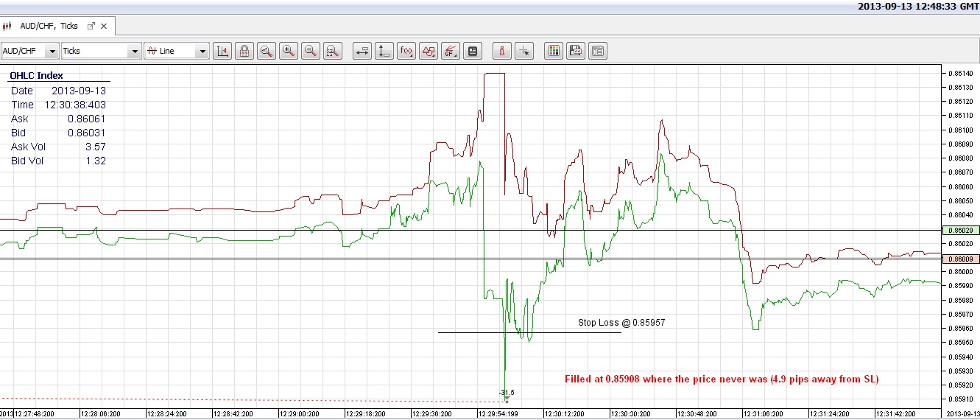Image resolution: width=980 pixels, height=420 pixels.
Task: Click the Ask value 0.86061
Action: pos(87,119)
